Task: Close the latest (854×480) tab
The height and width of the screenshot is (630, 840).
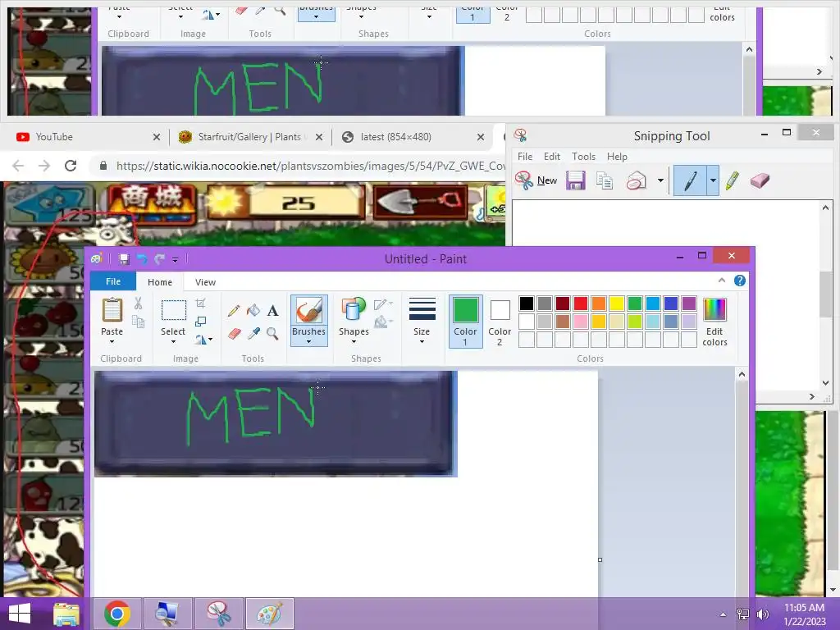Action: point(481,137)
